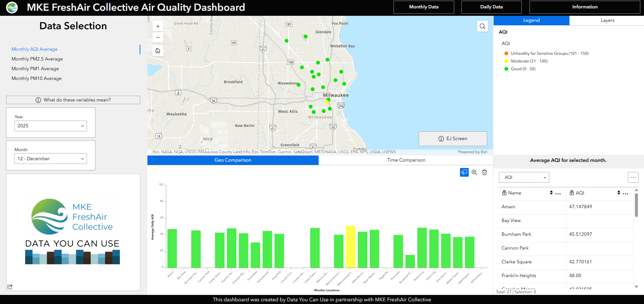This screenshot has height=304, width=644.
Task: Sort table by Name column
Action: (551, 193)
